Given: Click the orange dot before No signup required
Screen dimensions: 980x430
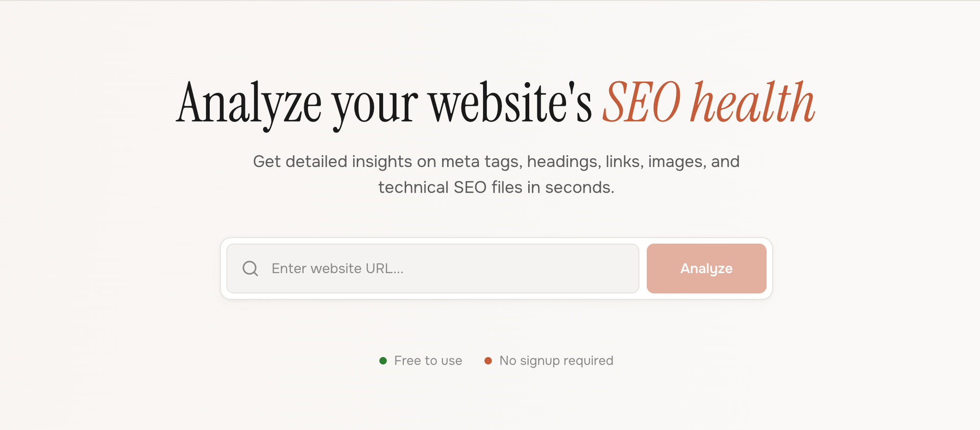Looking at the screenshot, I should pyautogui.click(x=488, y=361).
